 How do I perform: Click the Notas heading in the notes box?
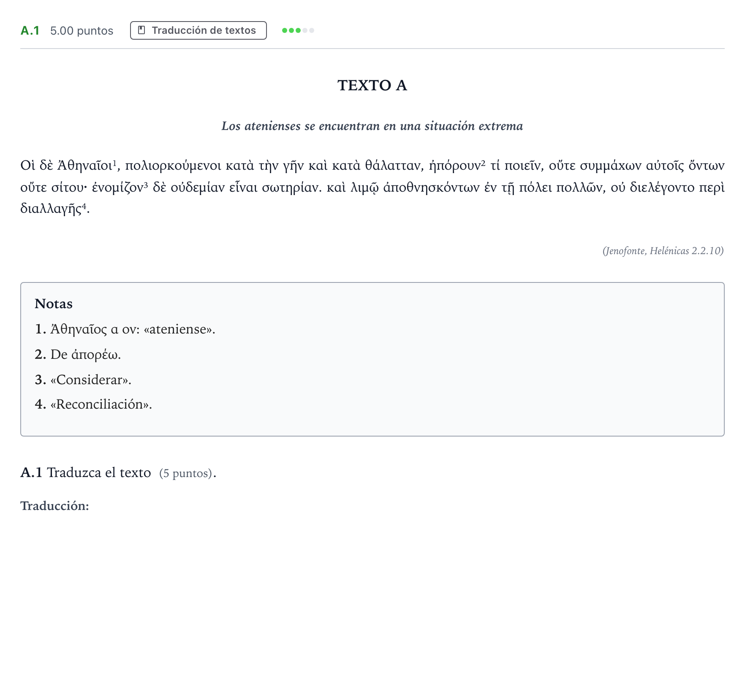click(54, 304)
